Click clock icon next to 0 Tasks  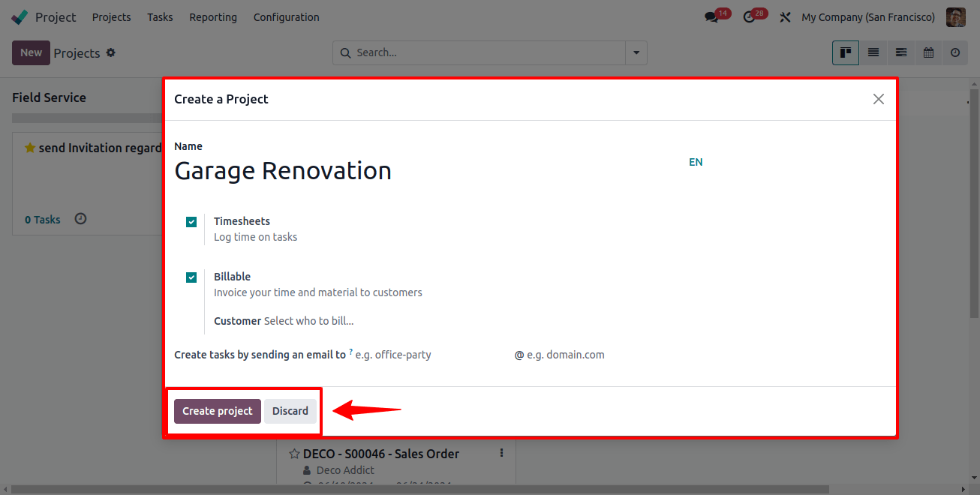pos(80,219)
